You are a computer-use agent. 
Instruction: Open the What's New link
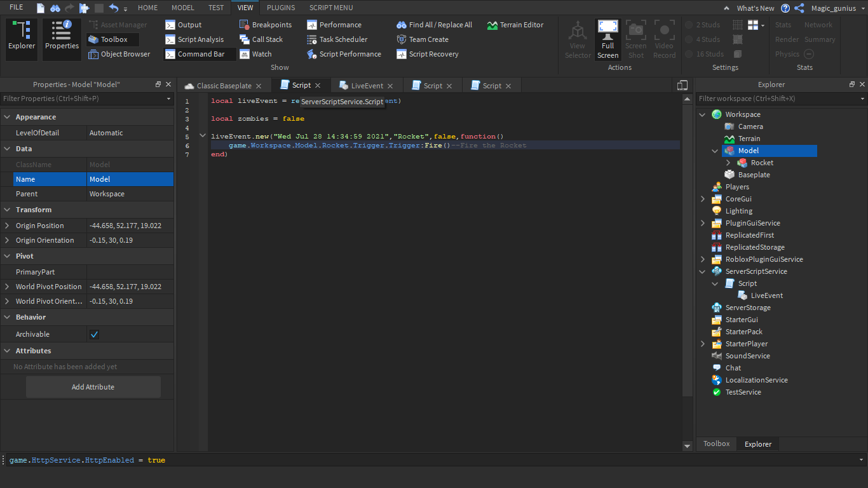(x=755, y=8)
